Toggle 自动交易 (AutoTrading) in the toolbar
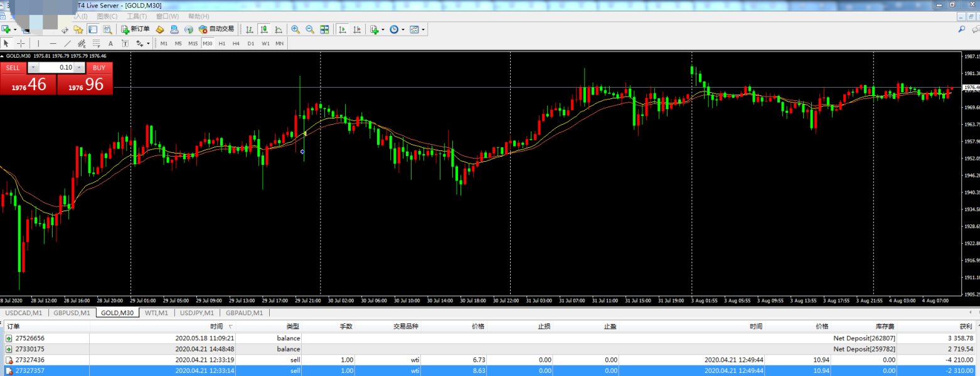The height and width of the screenshot is (376, 980). tap(216, 29)
